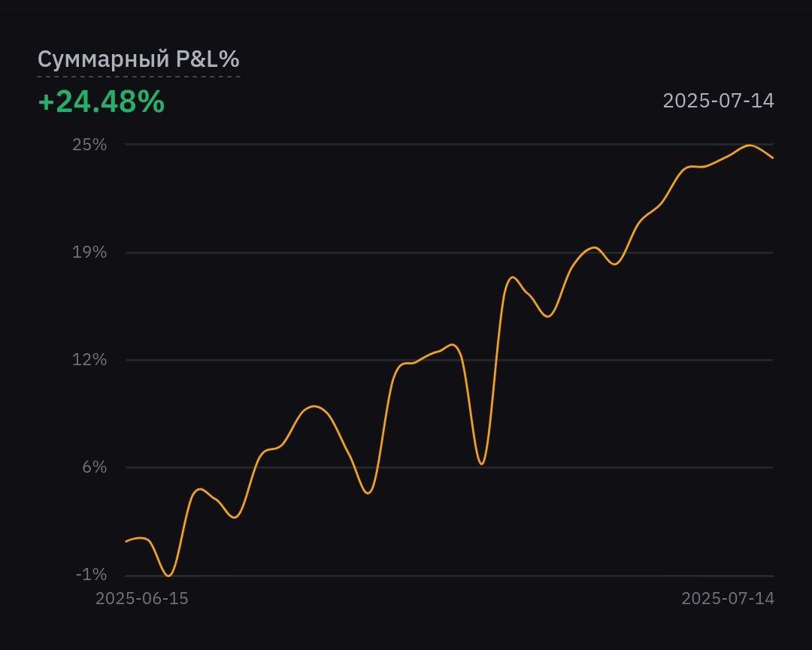Click the green +24.48% value
Image resolution: width=812 pixels, height=650 pixels.
click(x=101, y=101)
